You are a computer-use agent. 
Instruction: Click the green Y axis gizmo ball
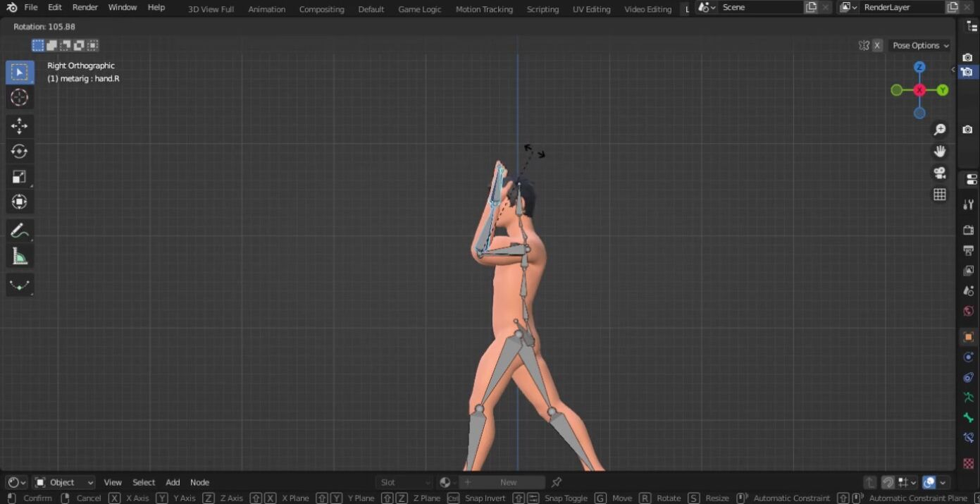click(x=943, y=90)
